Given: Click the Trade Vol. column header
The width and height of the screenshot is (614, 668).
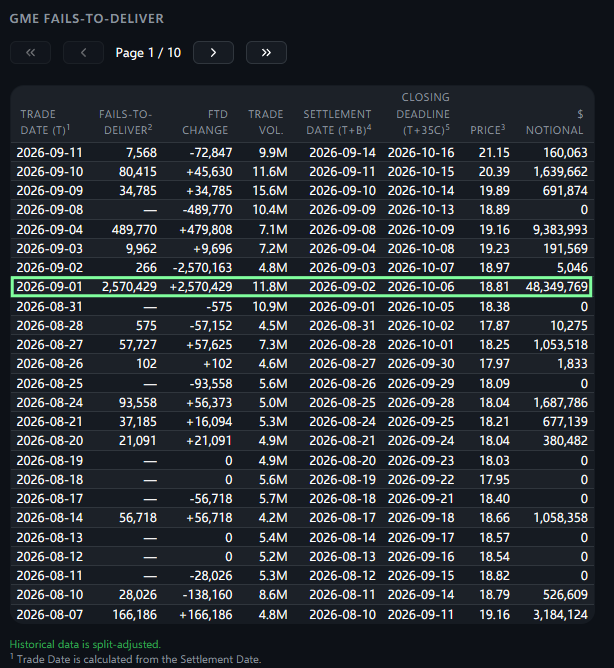Looking at the screenshot, I should pos(266,122).
